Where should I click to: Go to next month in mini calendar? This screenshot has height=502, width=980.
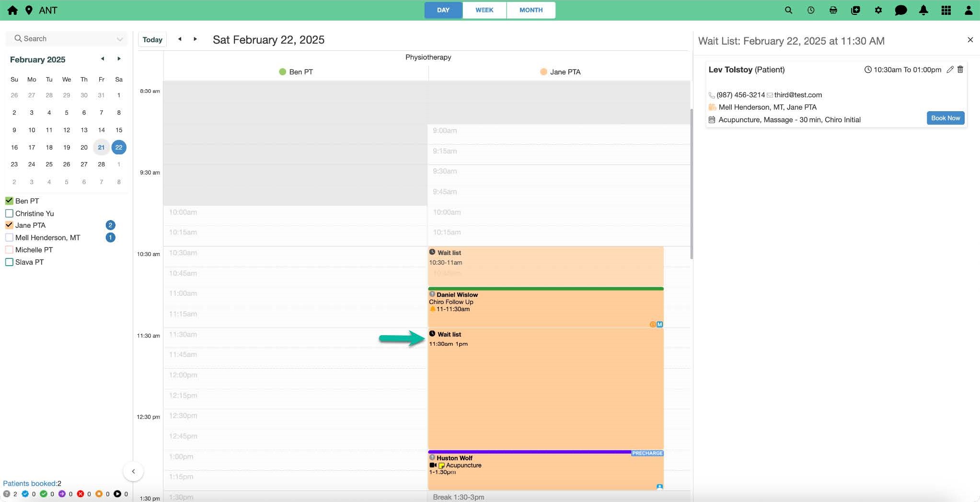119,59
